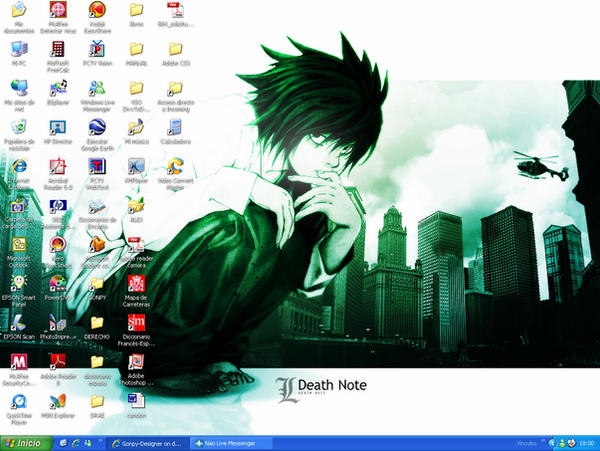Open Mis sitios de red icon
This screenshot has width=600, height=451.
tap(19, 96)
